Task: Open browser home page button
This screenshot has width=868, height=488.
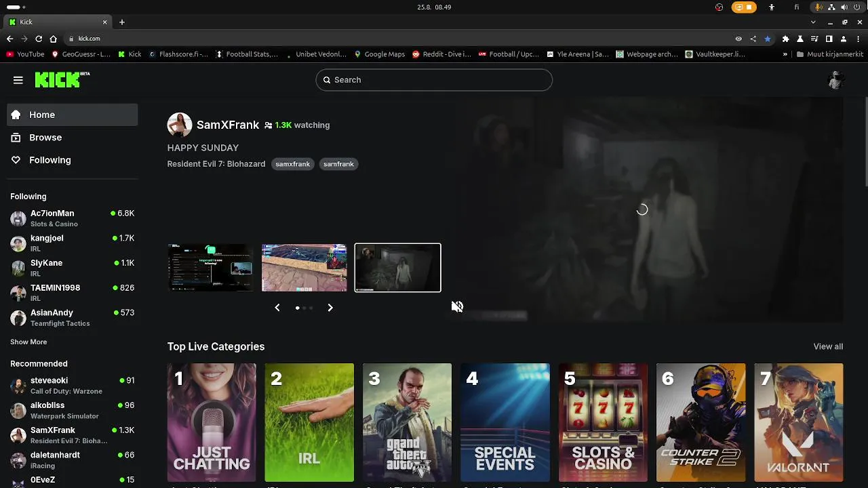Action: (54, 39)
